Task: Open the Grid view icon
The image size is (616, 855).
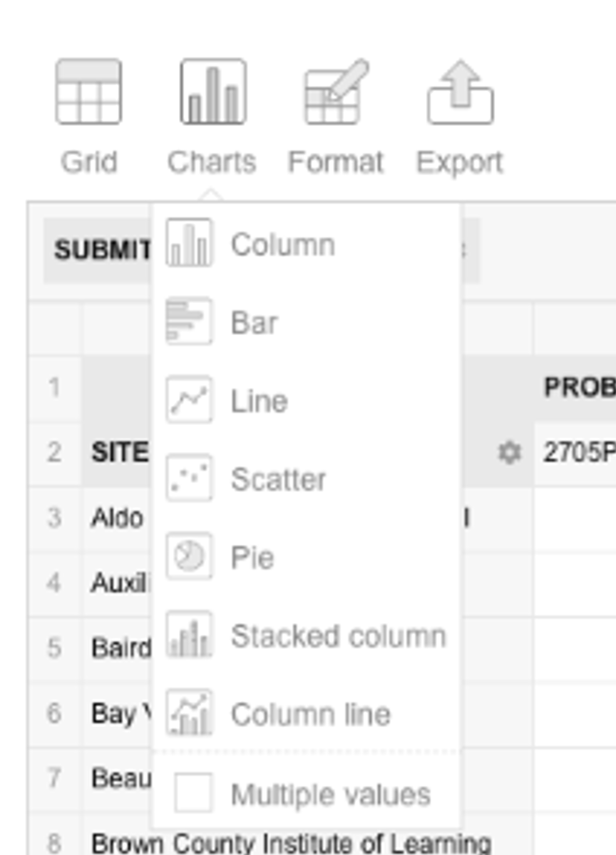Action: (x=88, y=92)
